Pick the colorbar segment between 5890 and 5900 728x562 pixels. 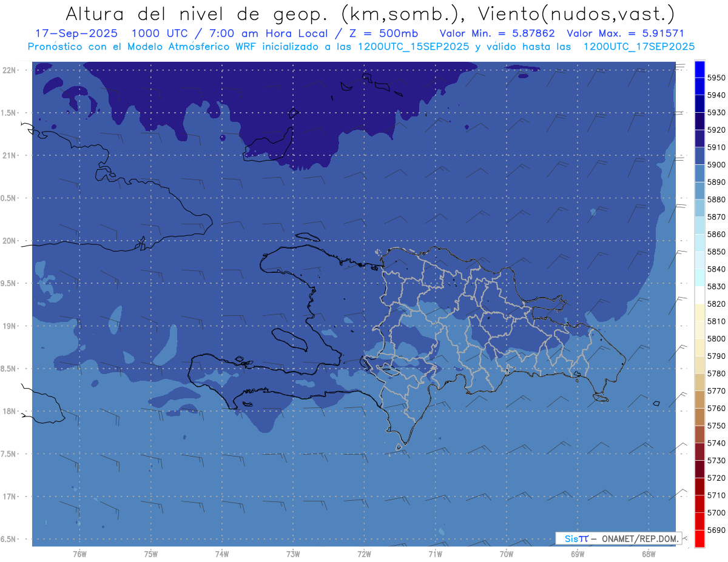699,173
